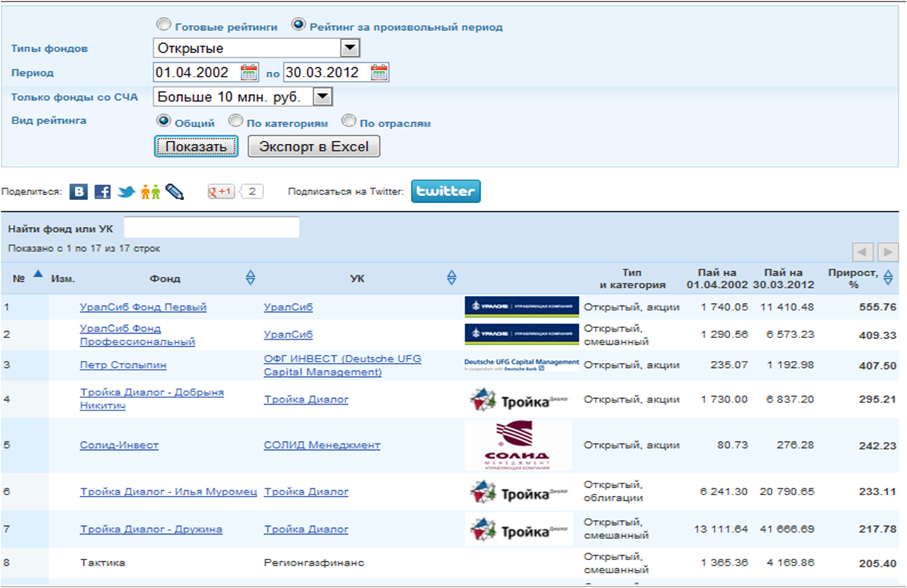Click Экспорт в Excel button

coord(314,146)
